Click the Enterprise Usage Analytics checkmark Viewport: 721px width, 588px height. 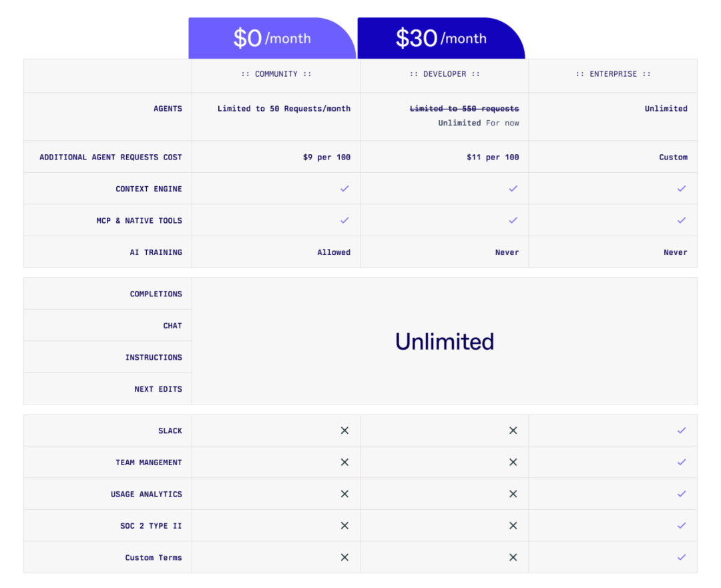pyautogui.click(x=681, y=494)
